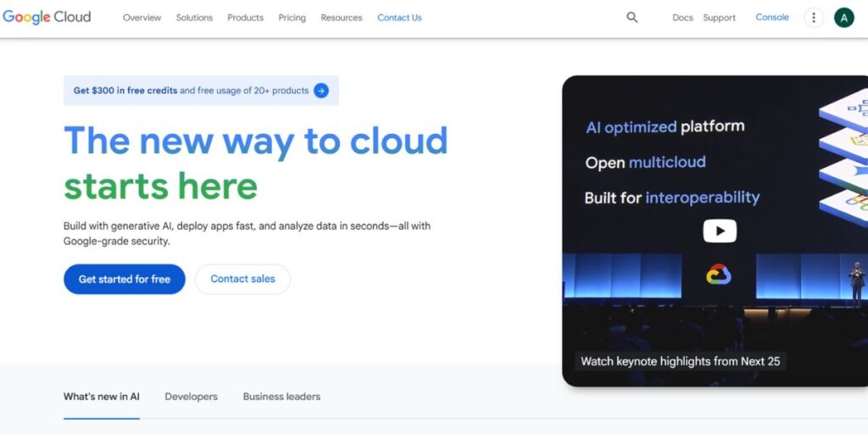Open the Support link
The image size is (868, 434).
719,18
